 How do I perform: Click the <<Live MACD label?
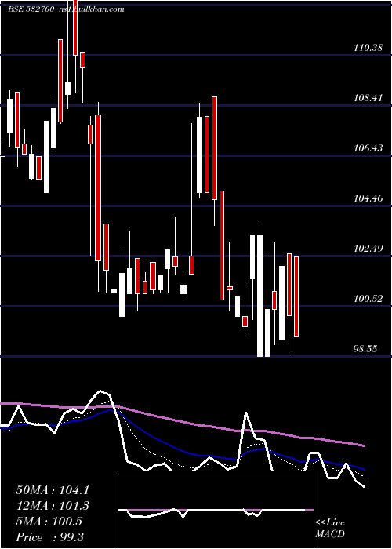tap(330, 528)
